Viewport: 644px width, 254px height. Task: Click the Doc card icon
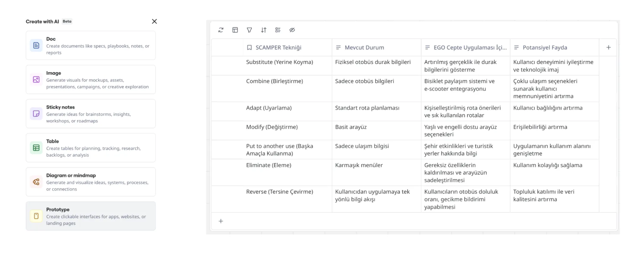pos(36,45)
